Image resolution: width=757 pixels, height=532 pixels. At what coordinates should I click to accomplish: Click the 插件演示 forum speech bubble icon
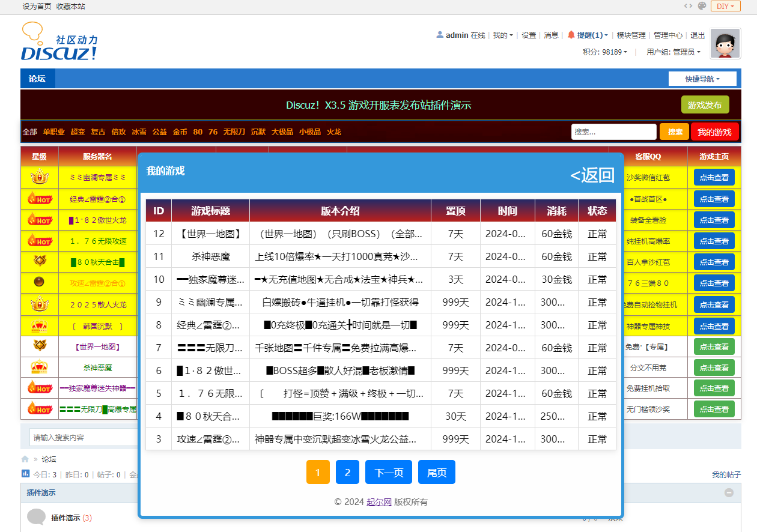point(37,517)
